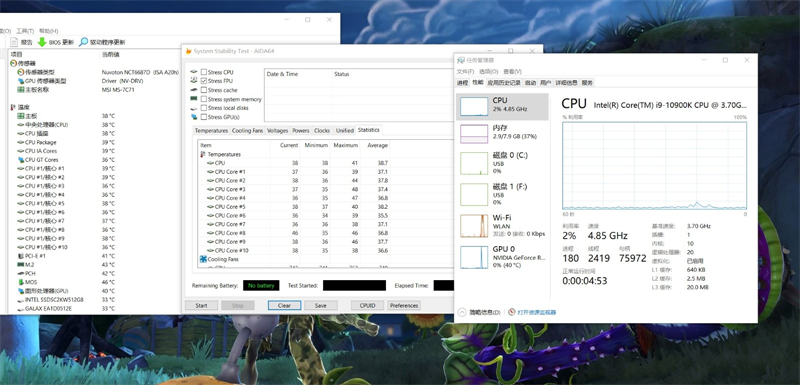Screen dimensions: 800x385
Task: Click the CPU Core #8 row in Statistics
Action: tap(294, 233)
